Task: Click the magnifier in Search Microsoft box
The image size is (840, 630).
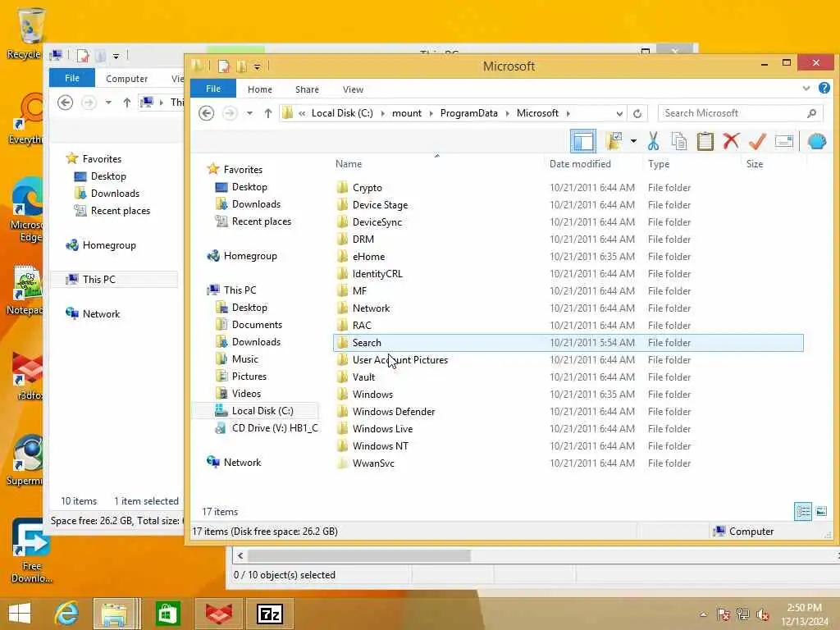Action: (812, 113)
